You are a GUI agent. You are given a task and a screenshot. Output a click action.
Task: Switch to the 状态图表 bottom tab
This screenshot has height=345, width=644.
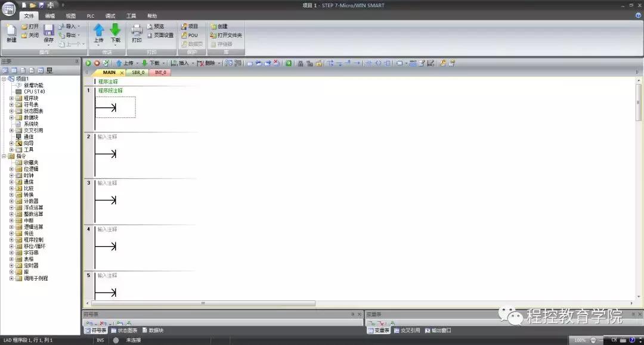pyautogui.click(x=124, y=330)
